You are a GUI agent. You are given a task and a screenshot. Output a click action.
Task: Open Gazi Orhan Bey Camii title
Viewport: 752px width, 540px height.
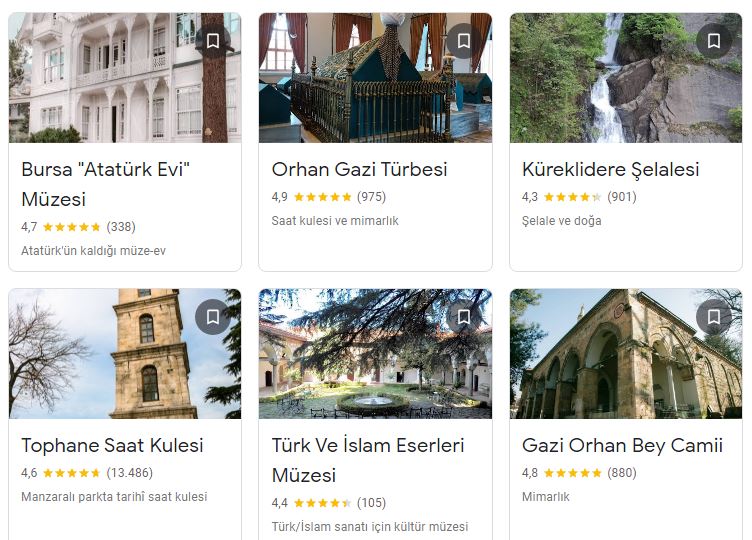tap(622, 446)
